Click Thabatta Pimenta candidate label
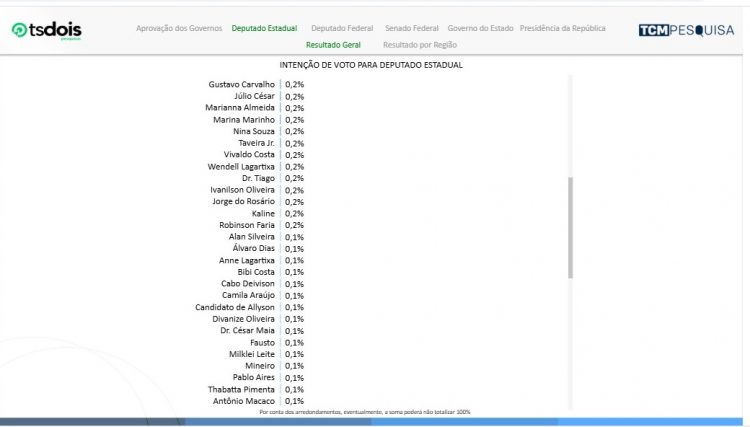The width and height of the screenshot is (750, 427). click(243, 389)
